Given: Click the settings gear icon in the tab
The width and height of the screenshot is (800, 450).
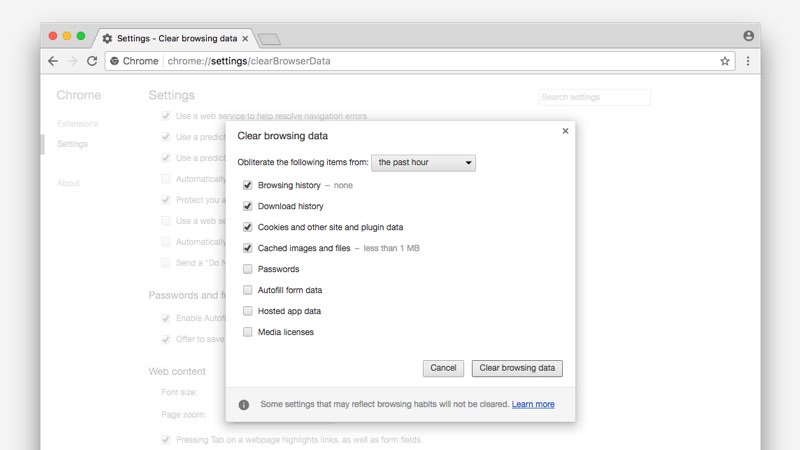Looking at the screenshot, I should (107, 38).
